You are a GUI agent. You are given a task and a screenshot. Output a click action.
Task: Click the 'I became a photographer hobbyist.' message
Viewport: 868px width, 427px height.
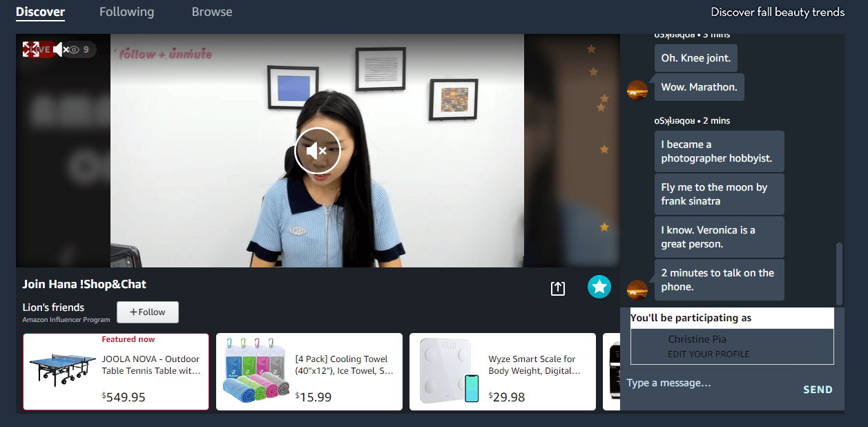pos(719,151)
